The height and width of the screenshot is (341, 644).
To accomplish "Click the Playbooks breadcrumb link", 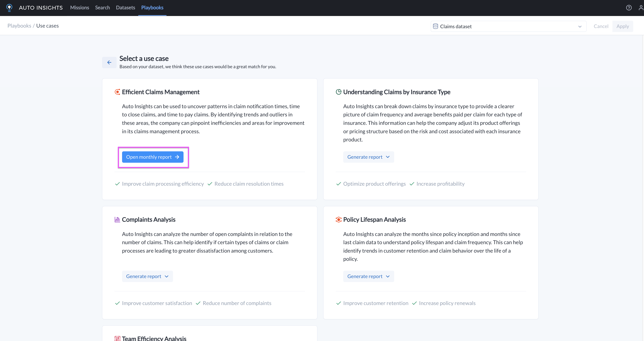I will tap(19, 26).
